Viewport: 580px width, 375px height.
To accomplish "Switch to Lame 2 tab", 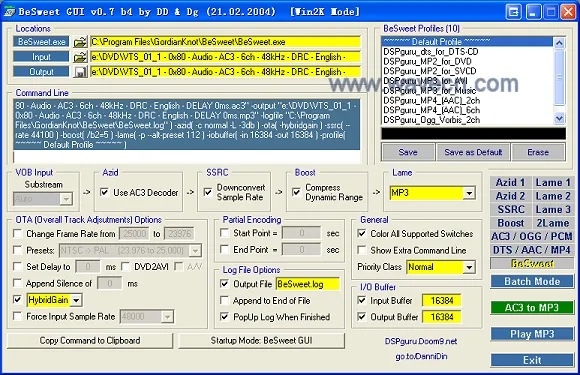I will [553, 196].
